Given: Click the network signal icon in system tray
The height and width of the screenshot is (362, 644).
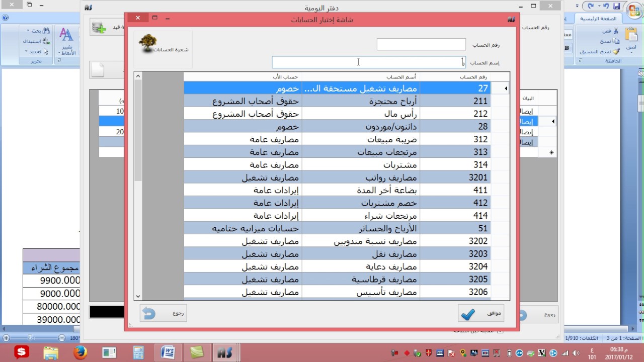Looking at the screenshot, I should (565, 352).
